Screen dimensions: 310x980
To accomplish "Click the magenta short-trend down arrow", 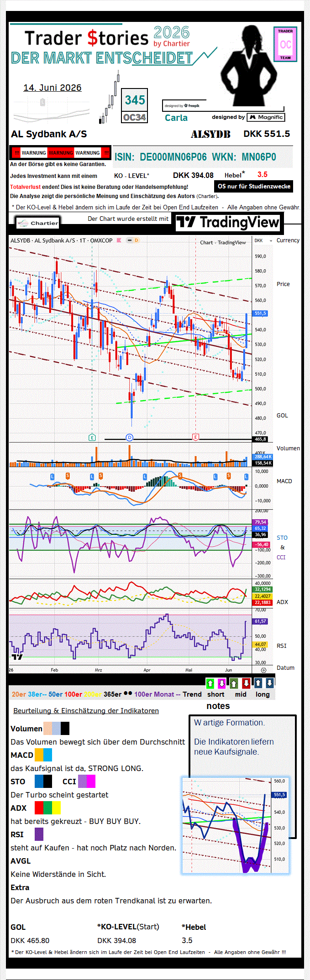I will pos(221,683).
